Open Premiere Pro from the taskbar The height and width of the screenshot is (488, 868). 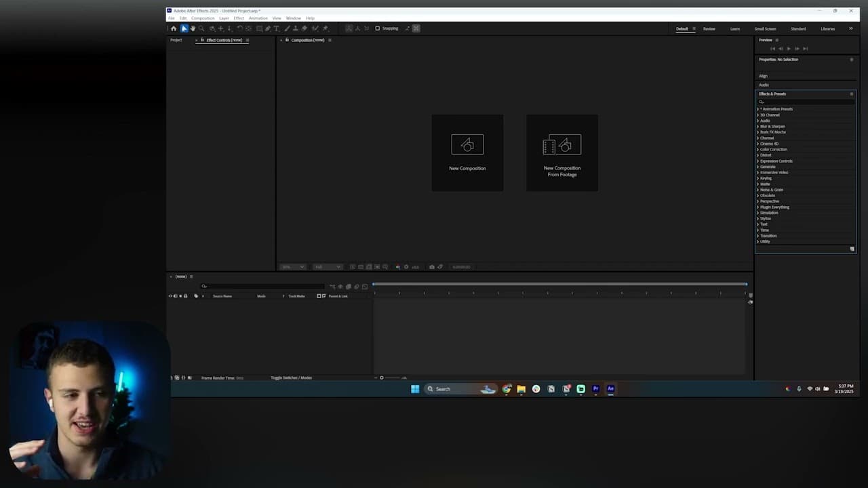point(595,389)
